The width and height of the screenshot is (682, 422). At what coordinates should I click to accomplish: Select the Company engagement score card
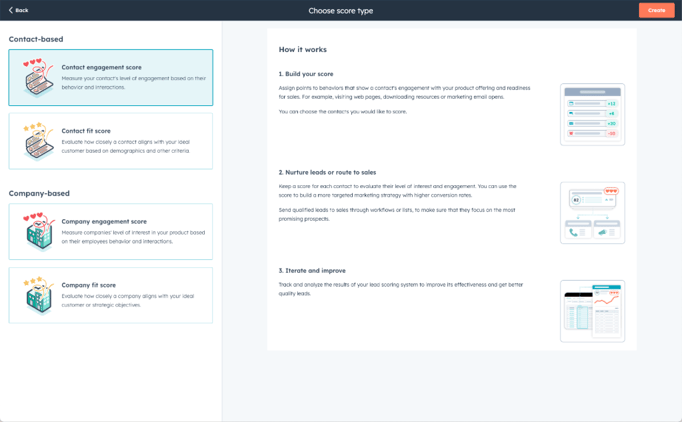[x=111, y=231]
